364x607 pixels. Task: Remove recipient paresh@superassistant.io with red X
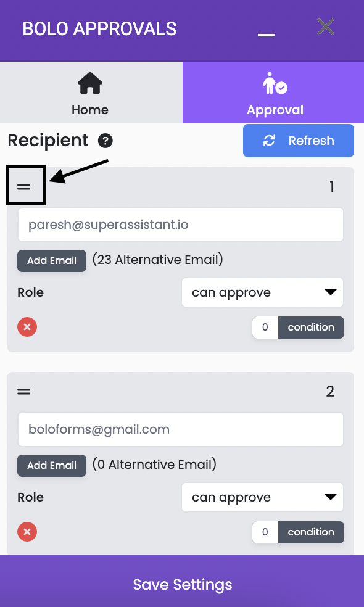coord(27,327)
